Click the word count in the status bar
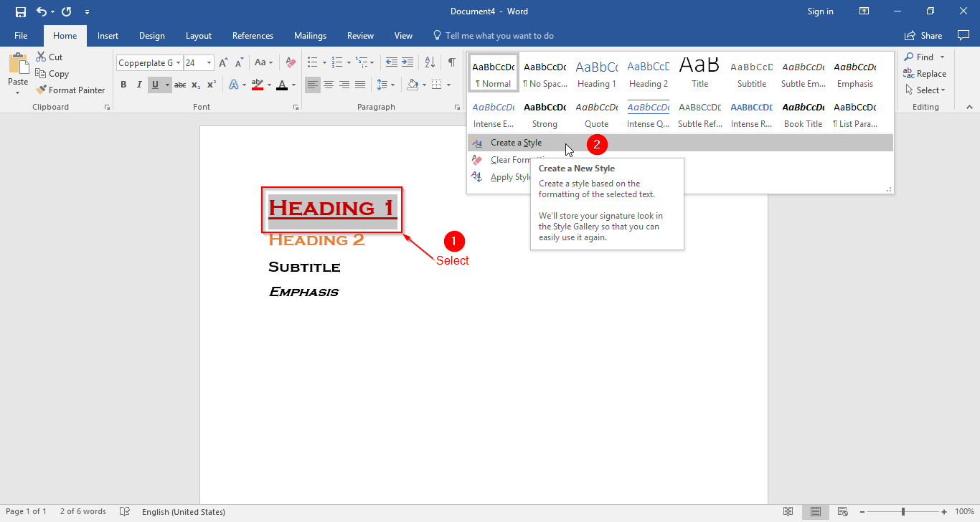The height and width of the screenshot is (522, 980). click(83, 511)
